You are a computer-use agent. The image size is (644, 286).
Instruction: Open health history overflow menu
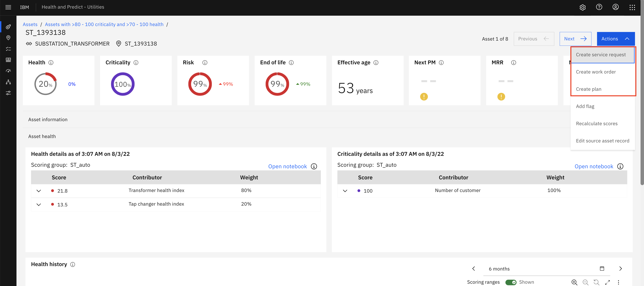click(x=618, y=282)
